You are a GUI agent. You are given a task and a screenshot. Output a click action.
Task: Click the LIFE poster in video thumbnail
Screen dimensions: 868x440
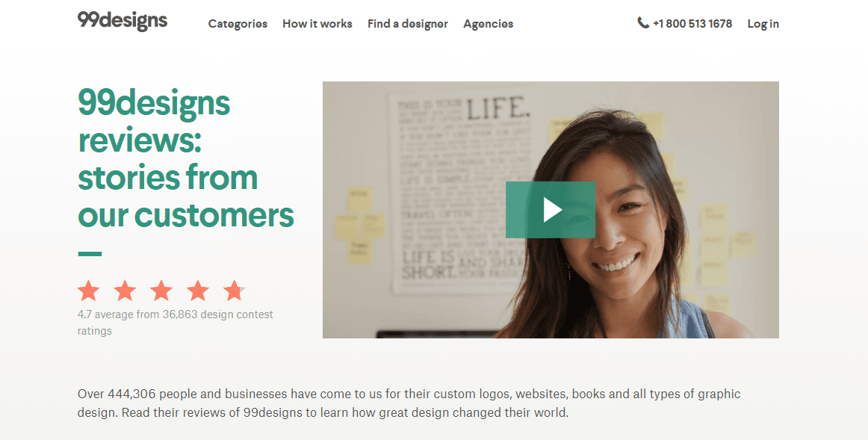459,193
